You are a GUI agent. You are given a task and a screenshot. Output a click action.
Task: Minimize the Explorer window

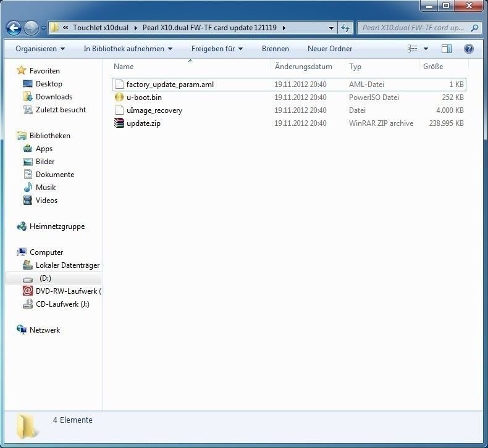pos(429,6)
